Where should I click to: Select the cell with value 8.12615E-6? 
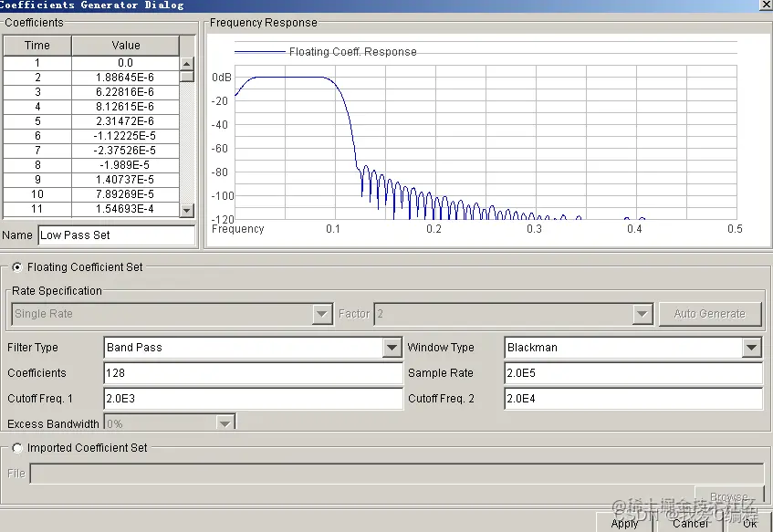125,107
